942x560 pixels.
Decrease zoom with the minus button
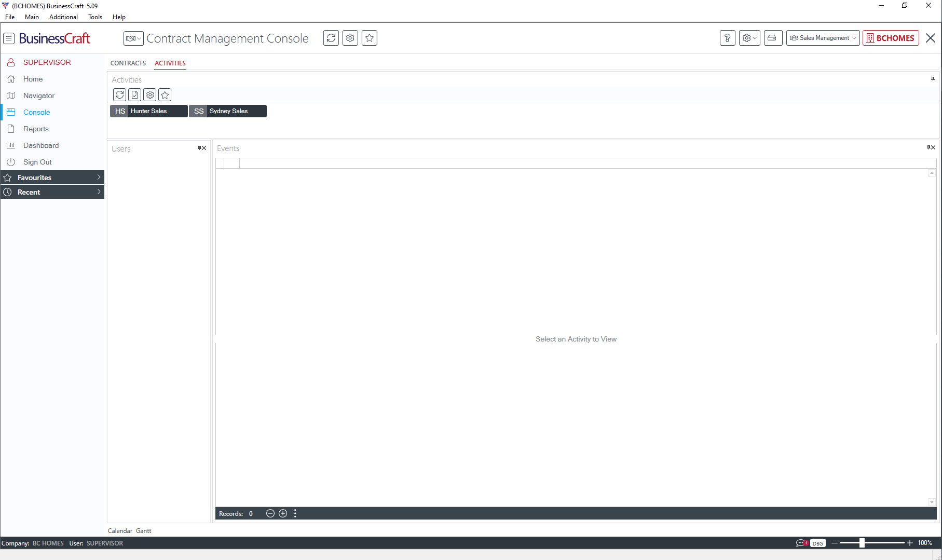pyautogui.click(x=834, y=543)
